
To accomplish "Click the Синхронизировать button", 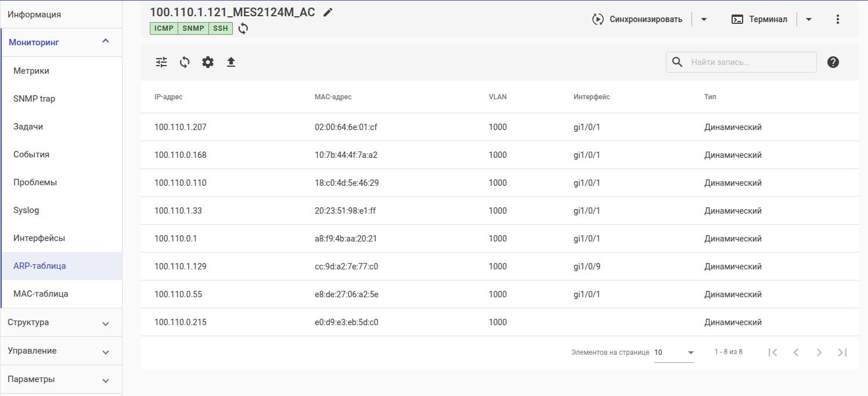I will [x=638, y=19].
